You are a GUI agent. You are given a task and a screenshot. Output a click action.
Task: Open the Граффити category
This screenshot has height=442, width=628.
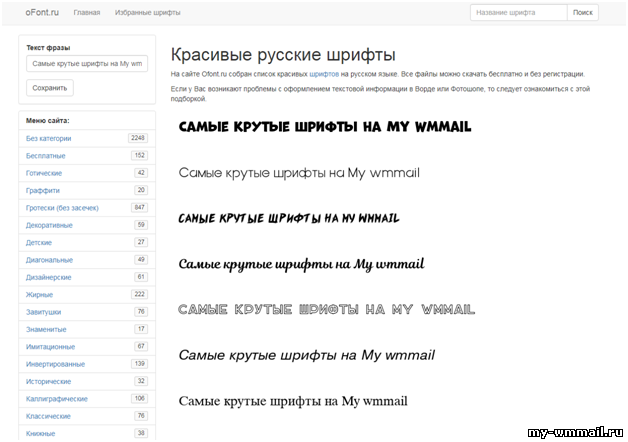coord(43,191)
